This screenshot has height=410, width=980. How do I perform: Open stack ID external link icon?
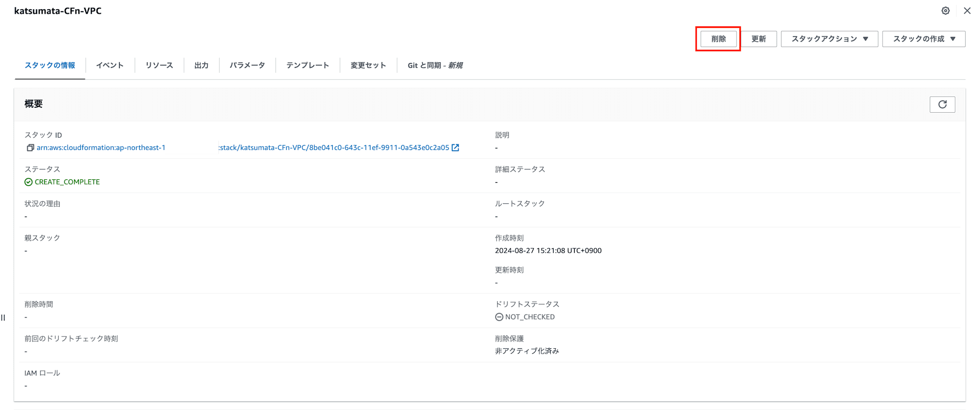coord(455,147)
